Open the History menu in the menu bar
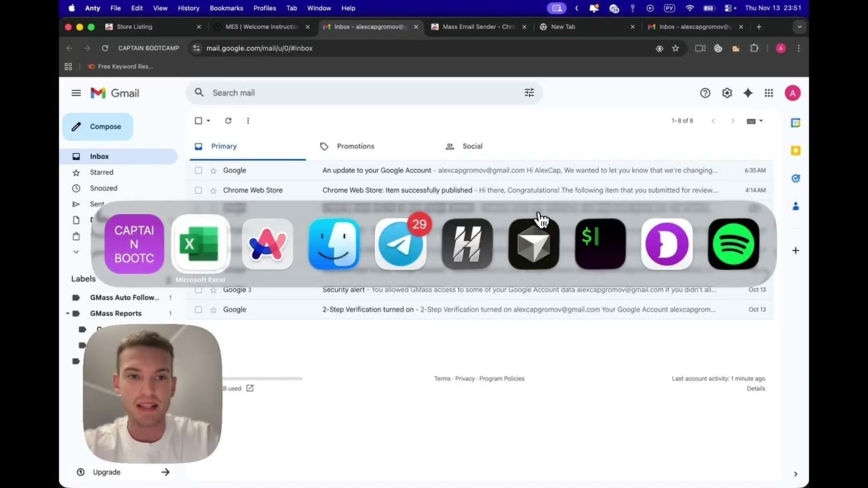 pos(189,8)
